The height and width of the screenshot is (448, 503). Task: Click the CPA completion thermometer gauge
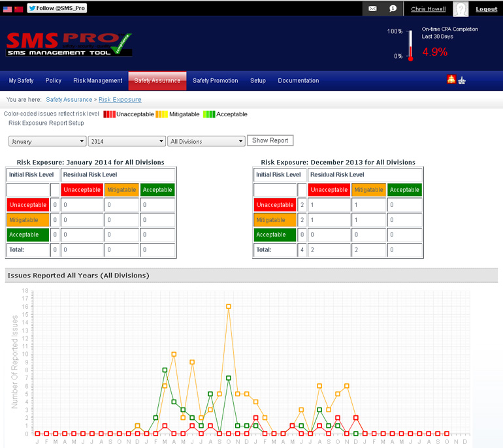click(410, 45)
